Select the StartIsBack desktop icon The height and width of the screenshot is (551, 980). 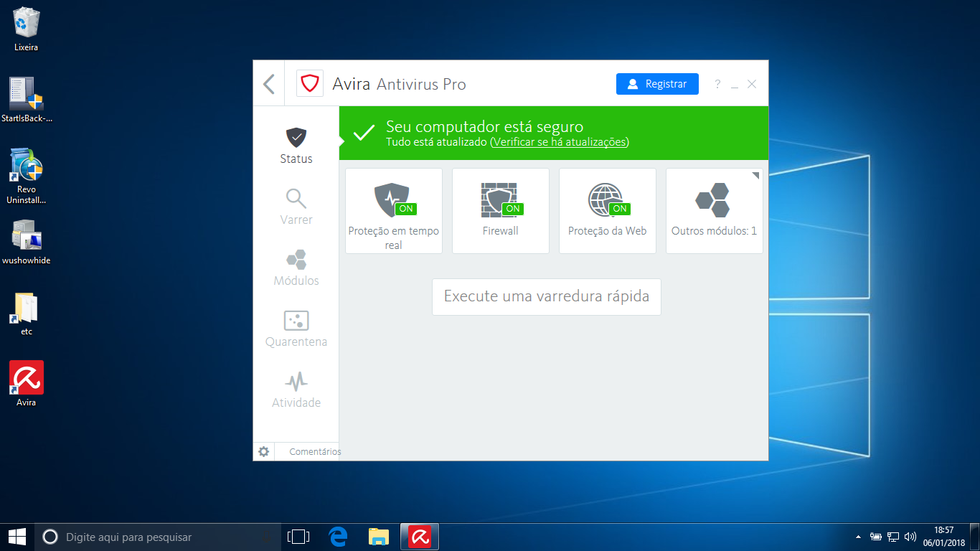(27, 100)
